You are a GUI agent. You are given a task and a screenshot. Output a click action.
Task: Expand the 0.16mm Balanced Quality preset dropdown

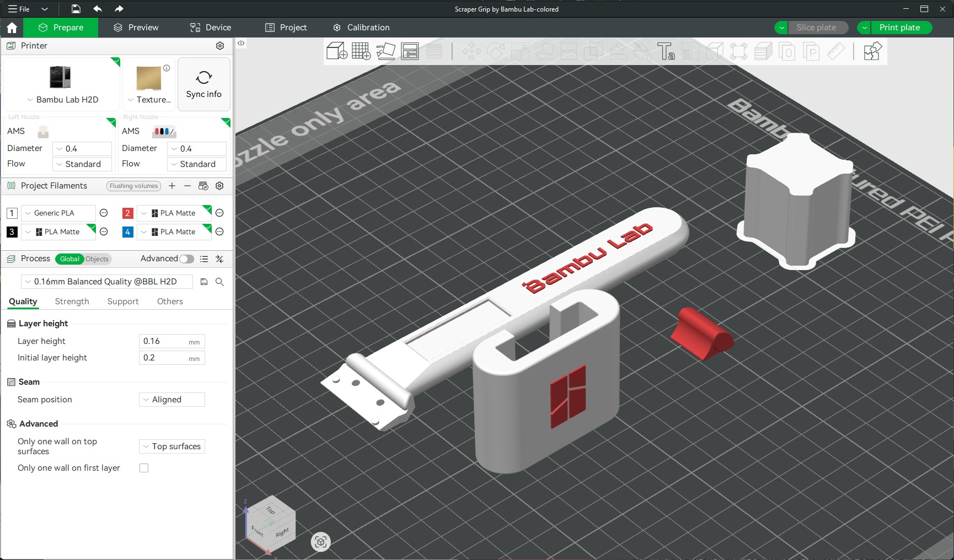[x=106, y=282]
